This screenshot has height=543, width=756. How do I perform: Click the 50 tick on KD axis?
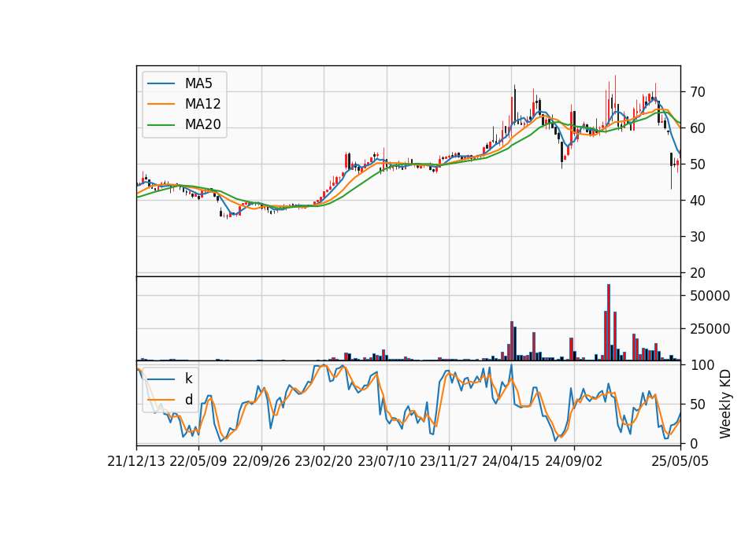pos(697,404)
